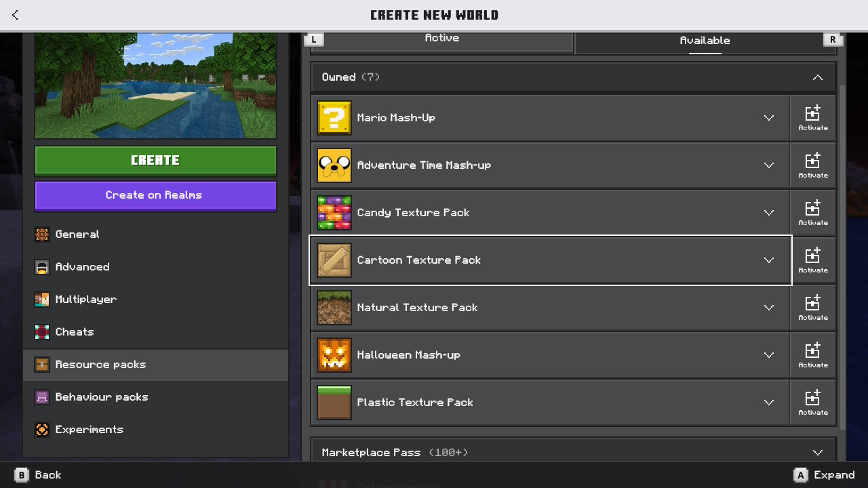This screenshot has width=868, height=488.
Task: Select the Resource packs section
Action: click(156, 365)
